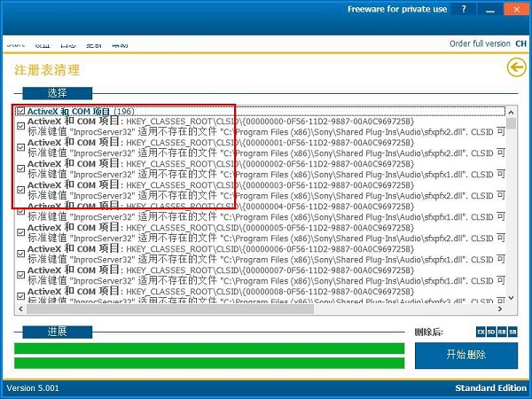Click the horizontal scrollbar left arrow
This screenshot has width=532, height=399.
click(x=20, y=309)
